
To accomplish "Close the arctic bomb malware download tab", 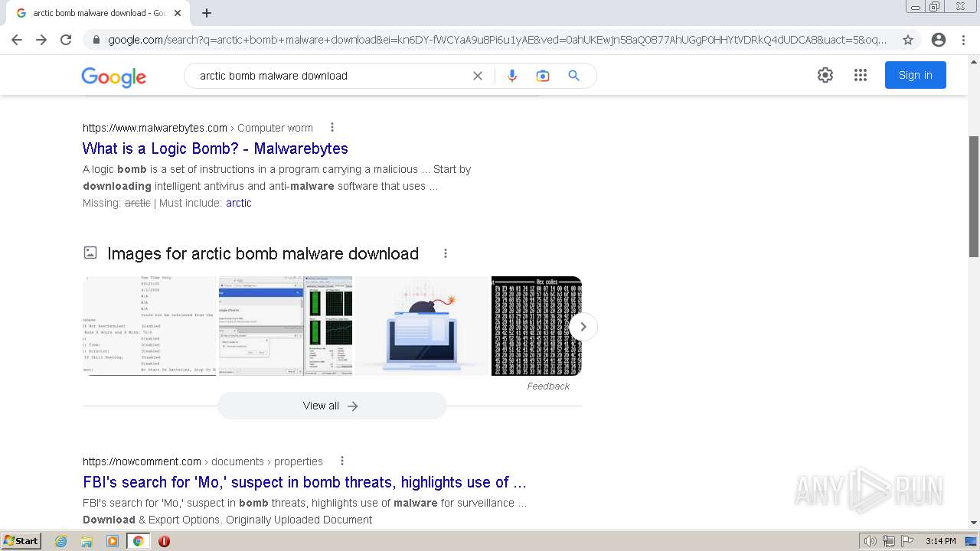I will 178,13.
